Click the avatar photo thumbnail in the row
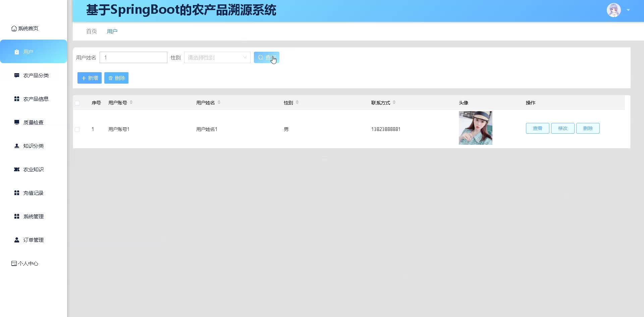 tap(476, 128)
